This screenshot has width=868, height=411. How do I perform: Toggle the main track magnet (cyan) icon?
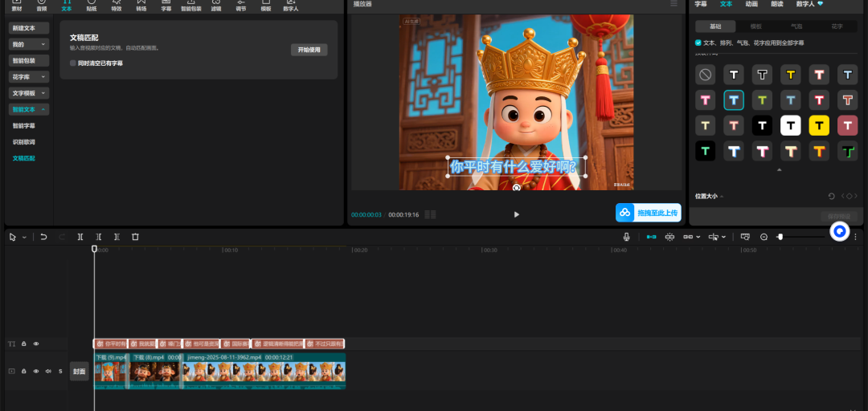[x=651, y=237]
